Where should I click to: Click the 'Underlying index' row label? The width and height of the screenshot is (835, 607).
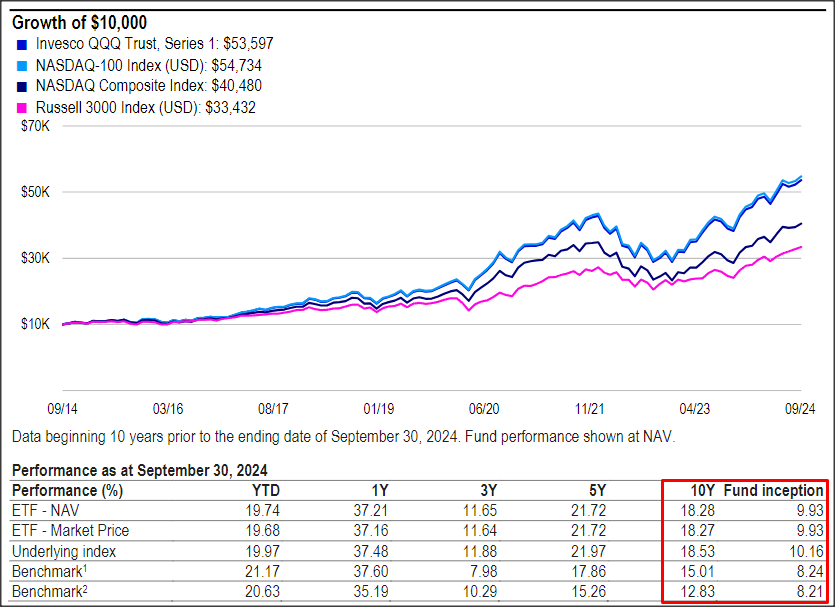tap(64, 551)
